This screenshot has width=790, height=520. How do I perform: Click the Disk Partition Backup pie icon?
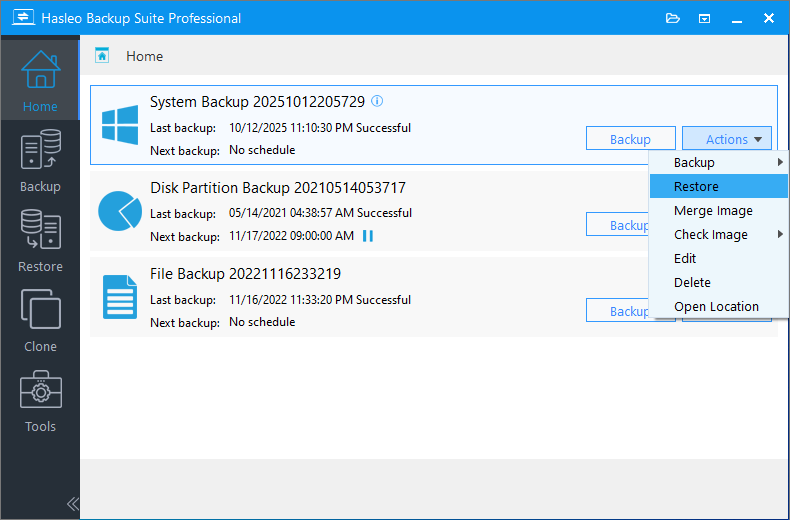coord(120,211)
